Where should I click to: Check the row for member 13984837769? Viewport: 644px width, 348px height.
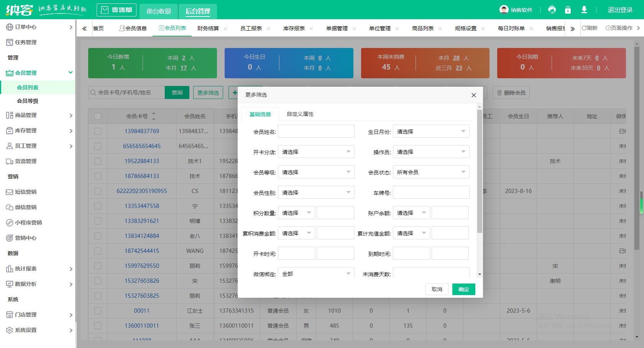coord(98,131)
